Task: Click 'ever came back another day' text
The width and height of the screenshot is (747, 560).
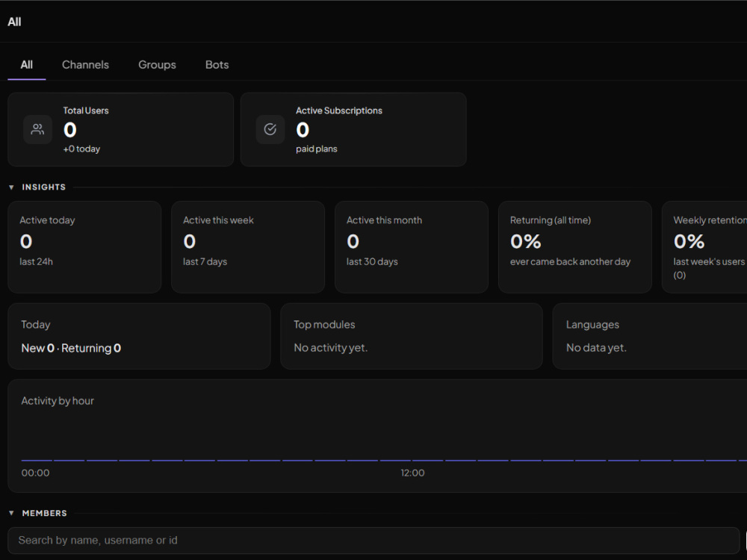Action: [570, 261]
